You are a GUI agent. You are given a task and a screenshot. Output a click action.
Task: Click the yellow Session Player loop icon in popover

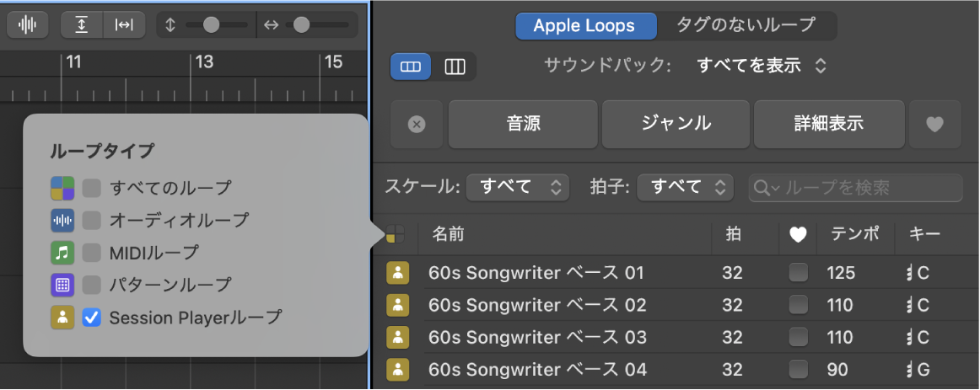pos(62,318)
